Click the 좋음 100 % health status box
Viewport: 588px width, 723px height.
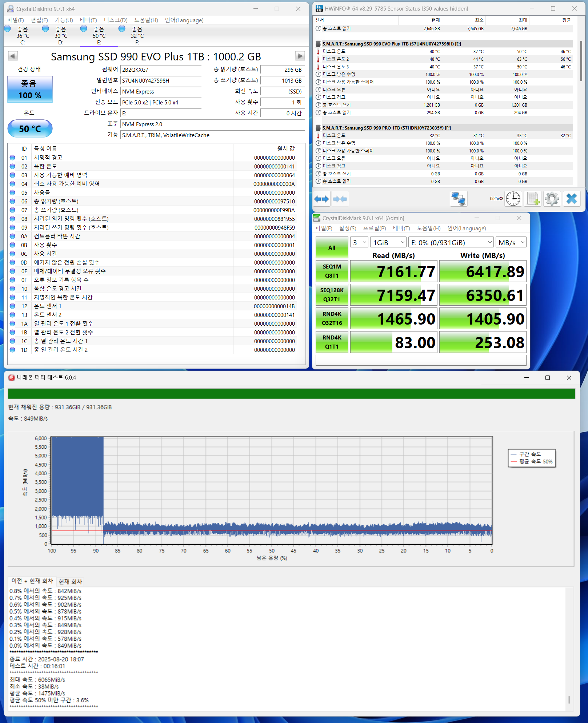coord(30,90)
